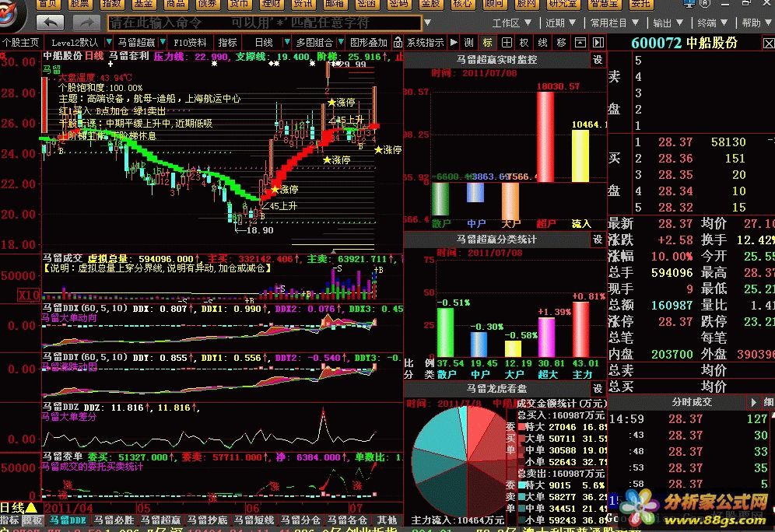This screenshot has width=775, height=532.
Task: Click the buy-1 price 28.37 row
Action: coord(704,142)
